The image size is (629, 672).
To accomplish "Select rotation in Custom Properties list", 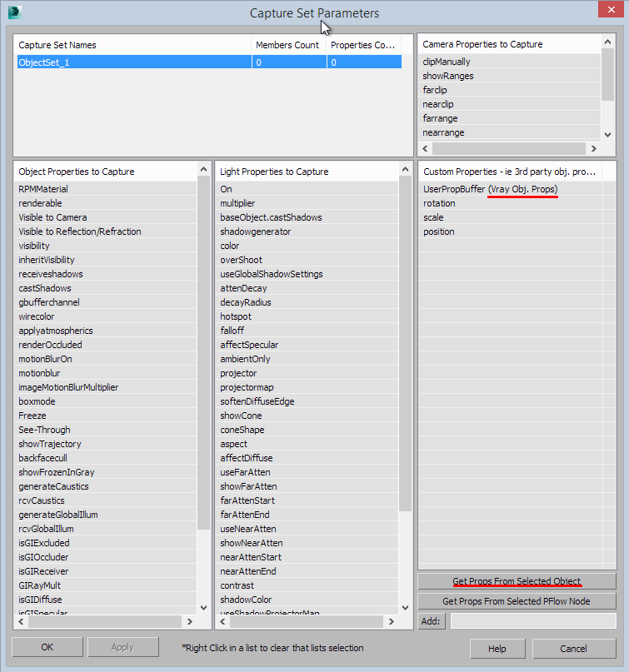I will (439, 203).
